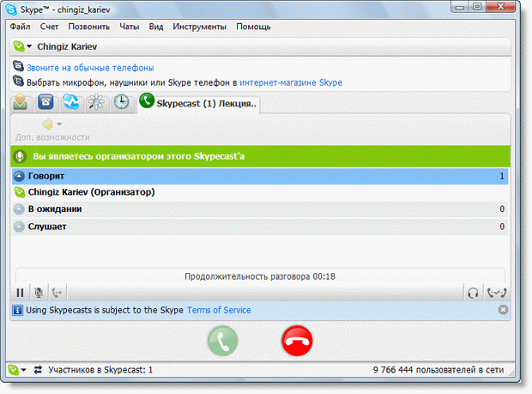Click shop icon beside Выбрать микрофон line
Viewport: 532px width, 394px height.
[x=18, y=81]
